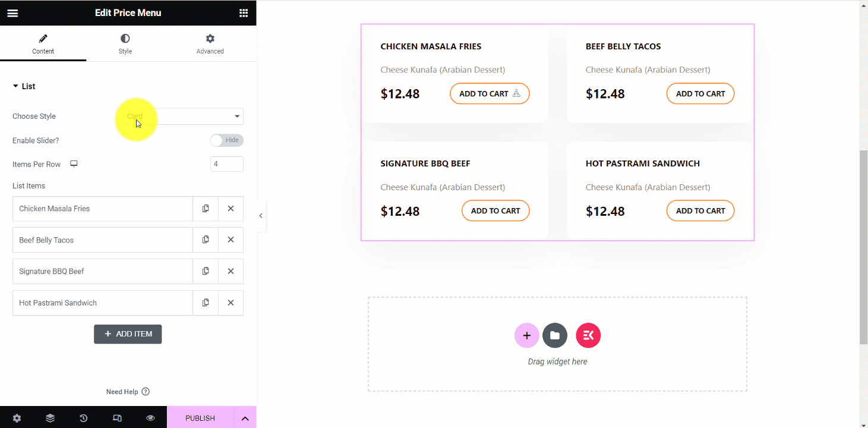
Task: Duplicate the Signature BBQ Beef item
Action: click(x=206, y=271)
